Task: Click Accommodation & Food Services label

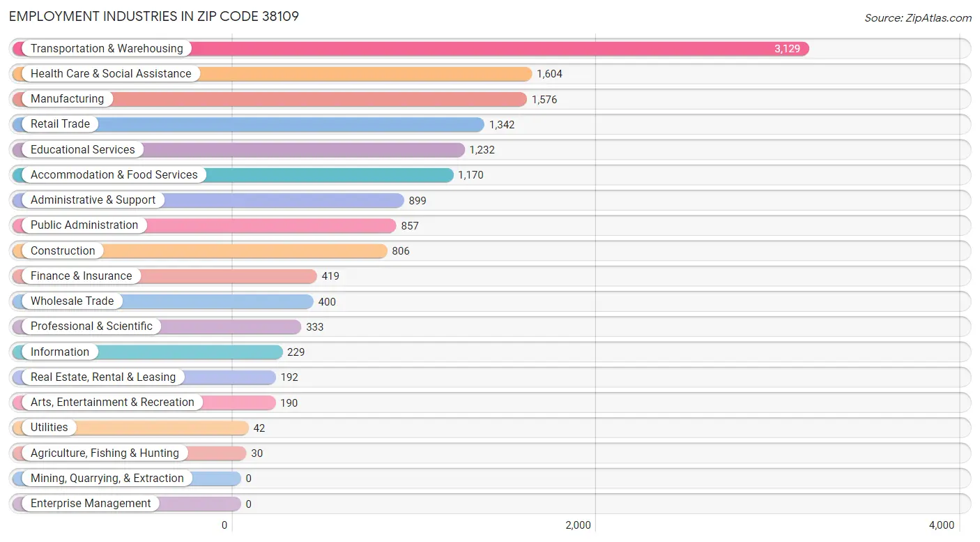Action: (114, 175)
